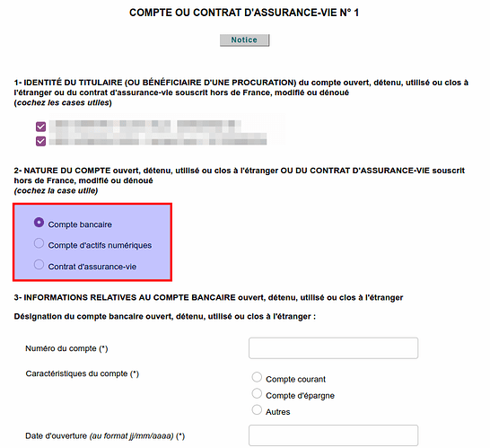Viewport: 490px width, 448px height.
Task: Select the Compte courant radio button
Action: (x=257, y=377)
